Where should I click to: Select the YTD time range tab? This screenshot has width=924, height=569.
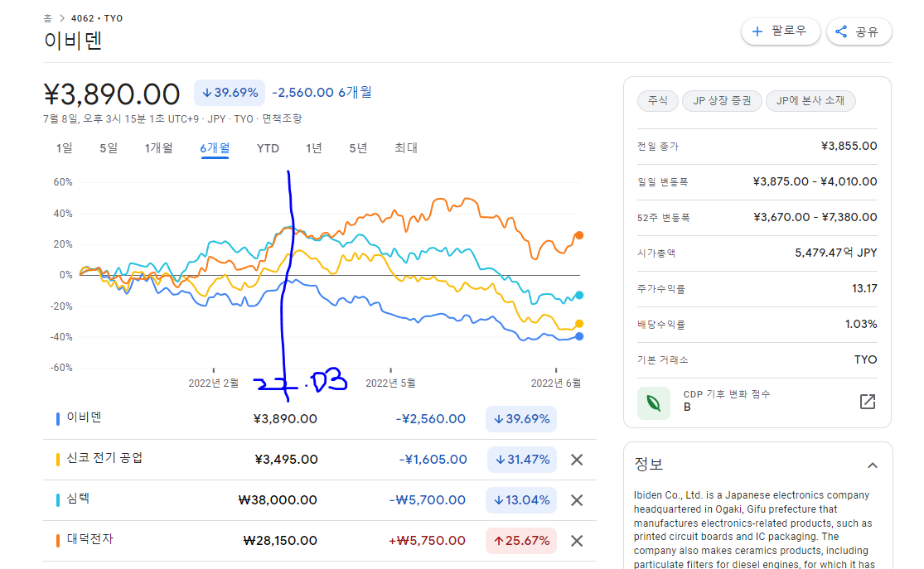[268, 148]
